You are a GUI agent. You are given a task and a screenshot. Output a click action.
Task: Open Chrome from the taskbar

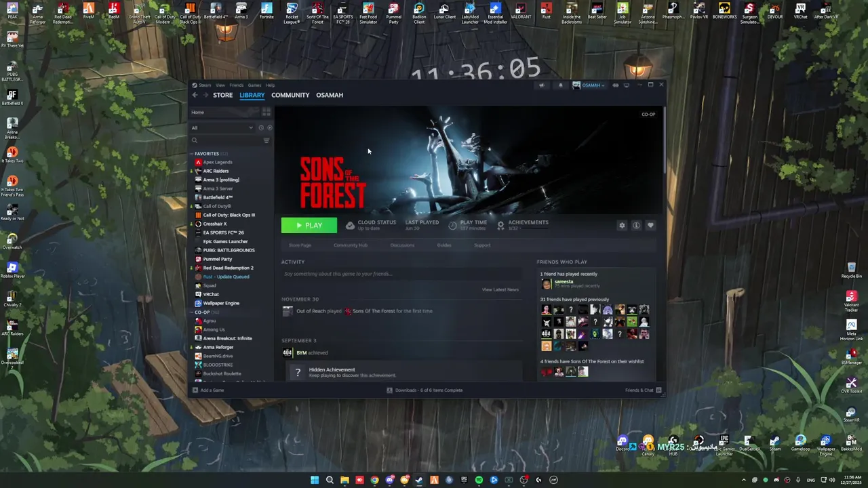(374, 480)
